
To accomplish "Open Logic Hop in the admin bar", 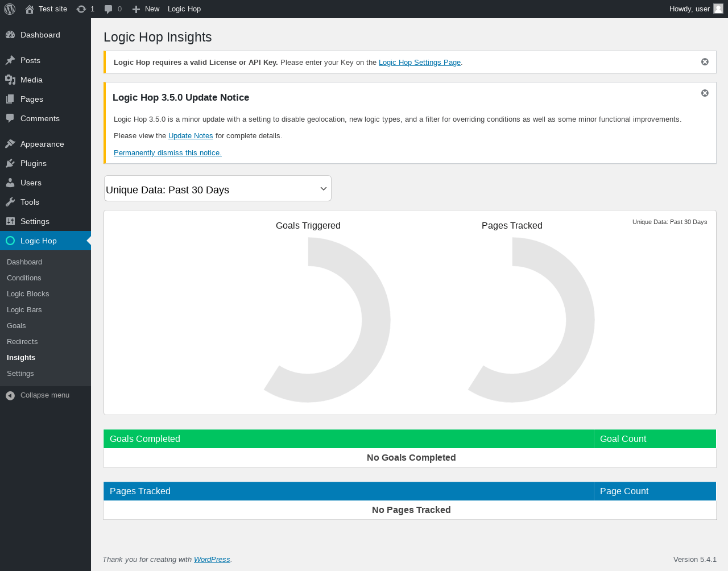I will 184,9.
